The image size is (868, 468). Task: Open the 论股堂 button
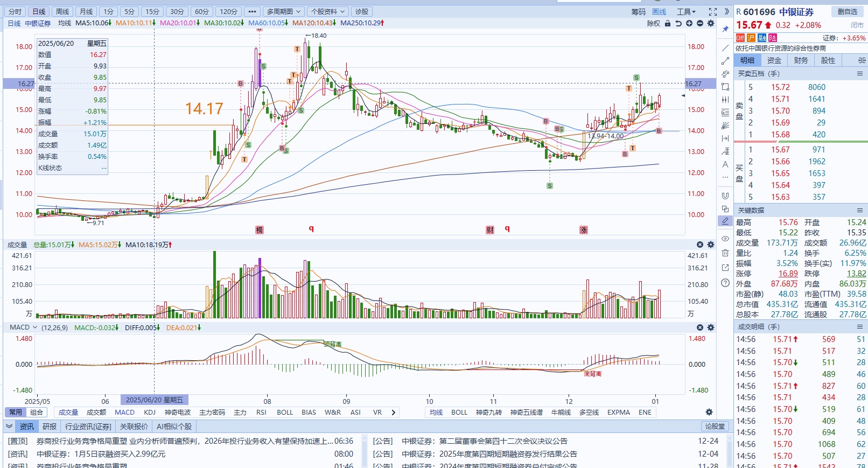(x=715, y=426)
